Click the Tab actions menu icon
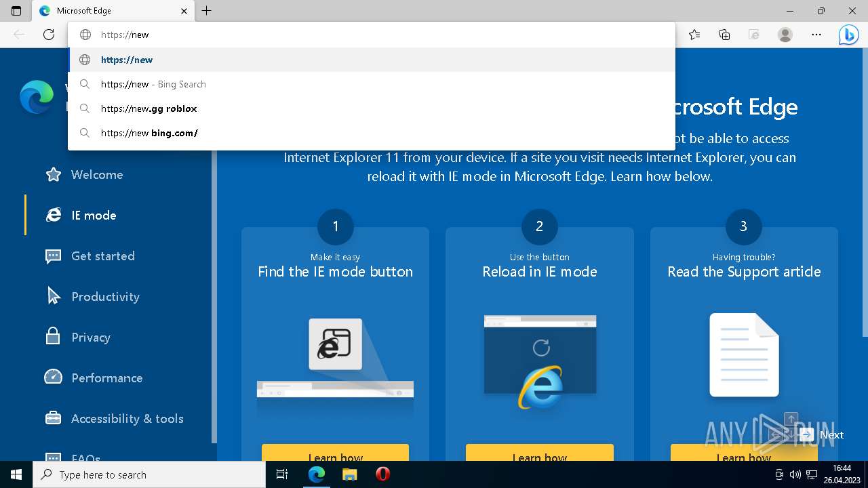The width and height of the screenshot is (868, 488). [16, 11]
